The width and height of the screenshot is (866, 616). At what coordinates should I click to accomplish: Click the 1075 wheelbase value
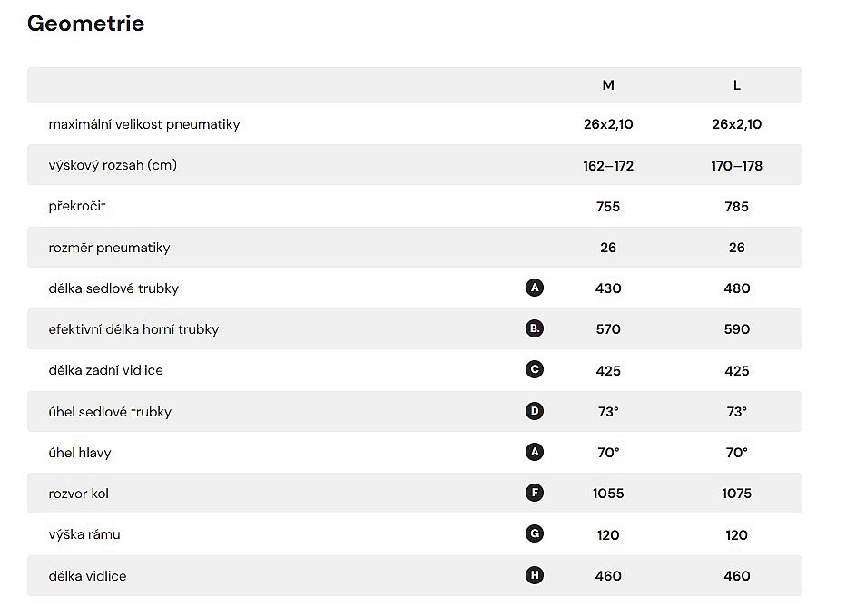(736, 494)
